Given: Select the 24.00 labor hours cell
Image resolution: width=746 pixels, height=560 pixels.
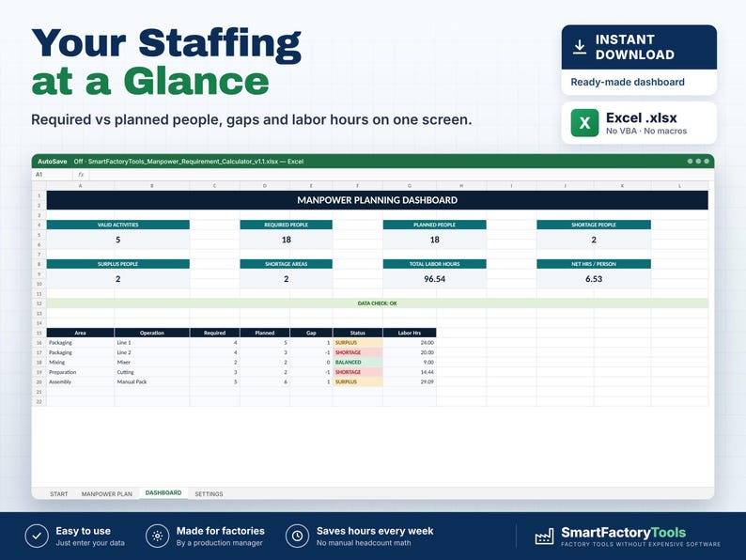Looking at the screenshot, I should tap(409, 343).
